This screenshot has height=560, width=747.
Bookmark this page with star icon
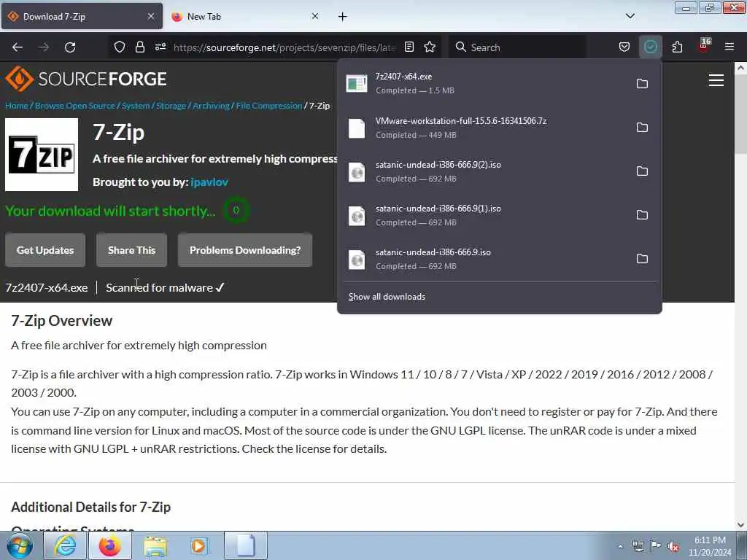click(x=430, y=47)
